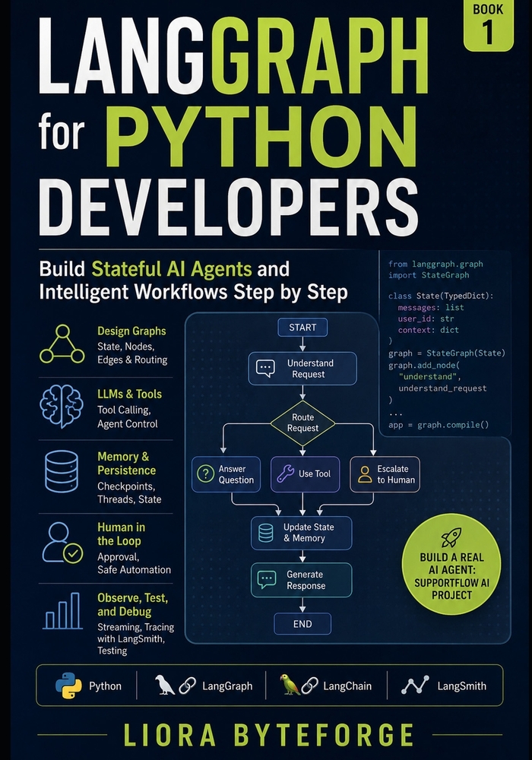Click the 'from langgraph.graph' code line
532x760 pixels.
435,264
